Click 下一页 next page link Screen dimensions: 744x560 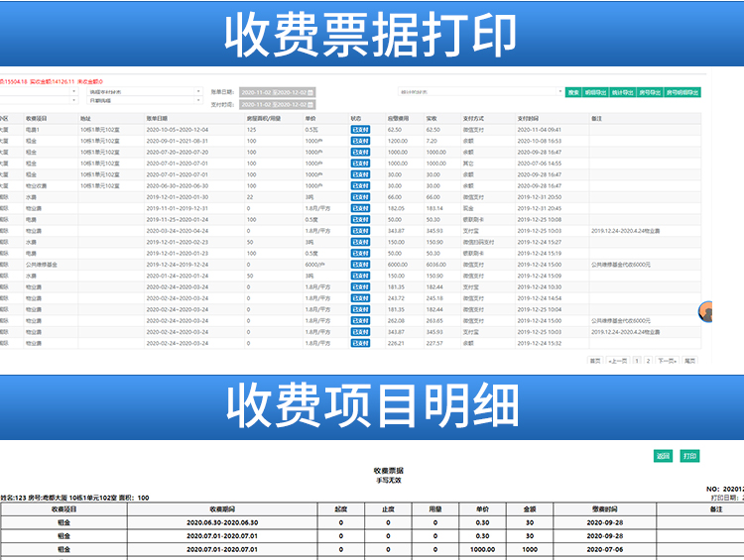coord(668,361)
